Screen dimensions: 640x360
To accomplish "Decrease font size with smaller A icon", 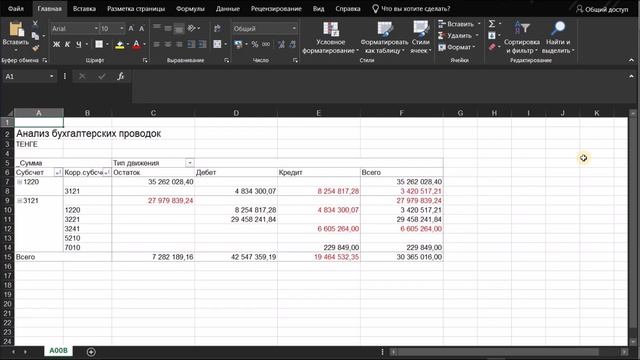I will click(x=142, y=29).
